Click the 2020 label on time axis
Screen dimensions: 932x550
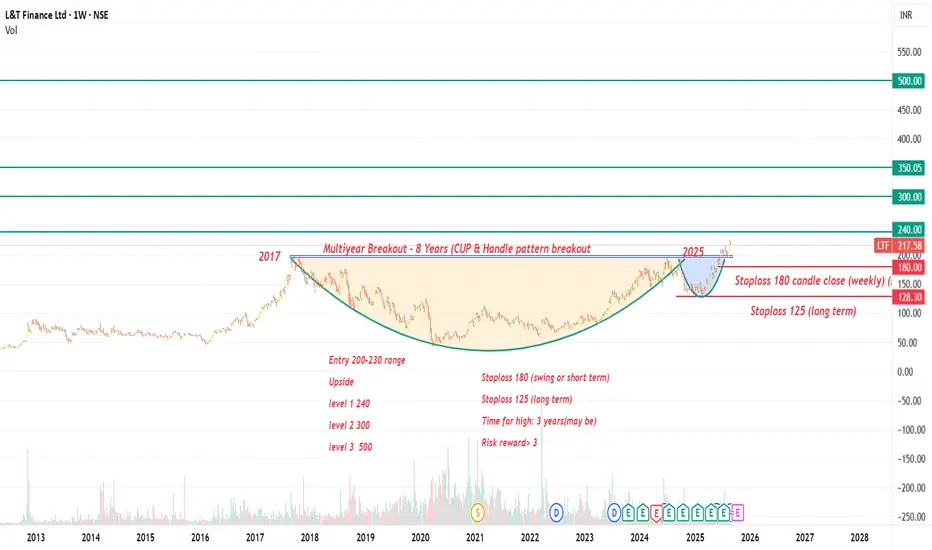[x=420, y=538]
